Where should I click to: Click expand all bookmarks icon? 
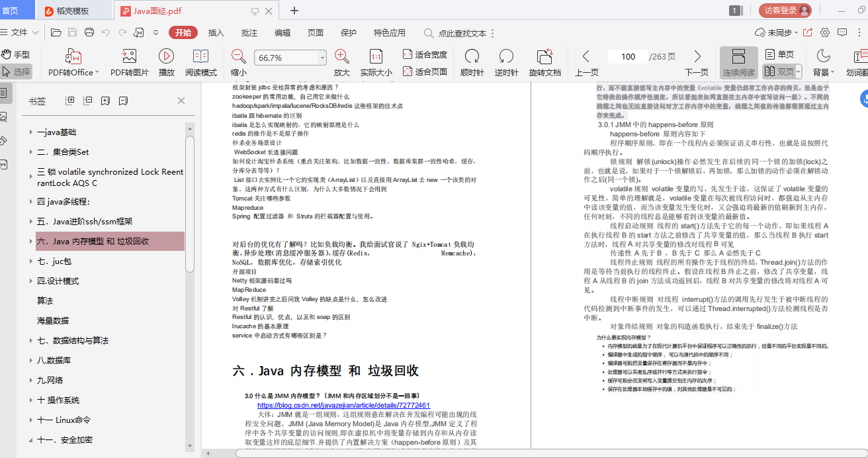pos(70,101)
